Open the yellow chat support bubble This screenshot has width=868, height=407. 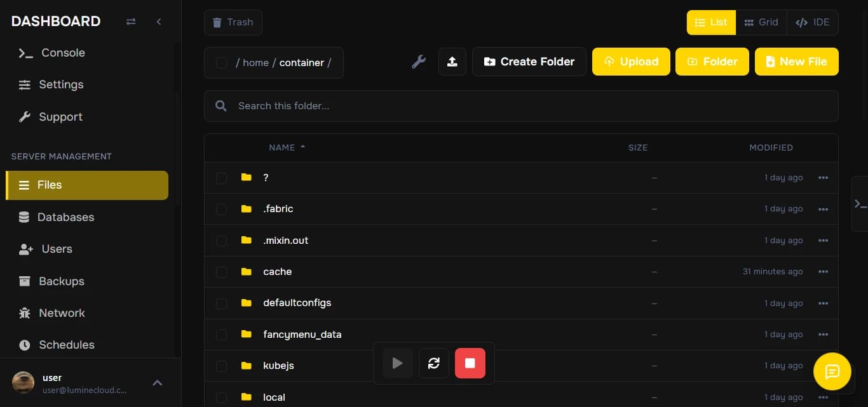click(832, 371)
